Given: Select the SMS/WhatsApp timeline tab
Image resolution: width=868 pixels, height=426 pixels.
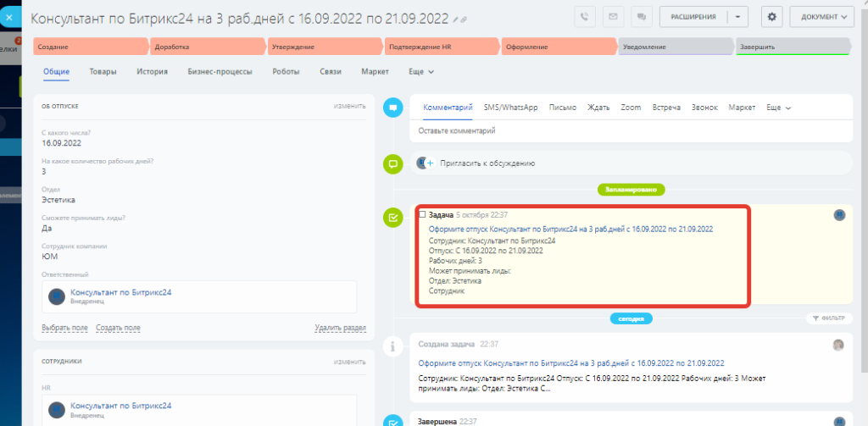Looking at the screenshot, I should 510,108.
